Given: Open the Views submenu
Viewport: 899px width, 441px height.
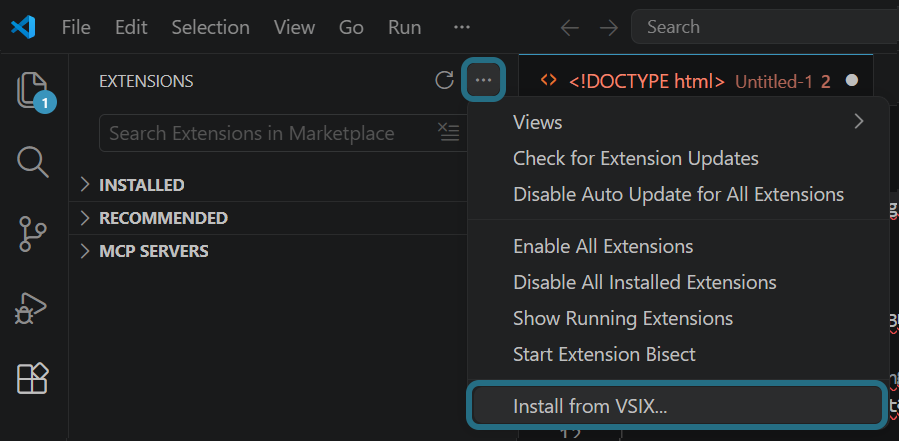Looking at the screenshot, I should point(678,122).
